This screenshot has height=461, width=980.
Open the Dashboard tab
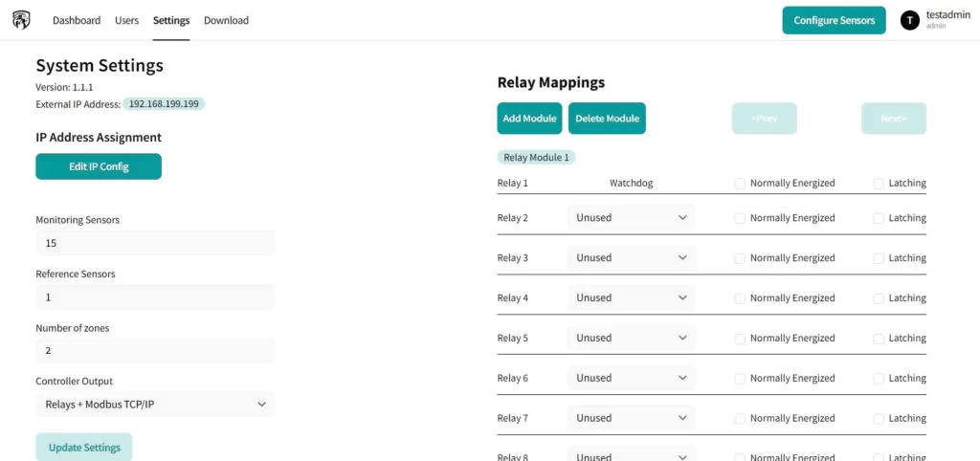pos(77,20)
